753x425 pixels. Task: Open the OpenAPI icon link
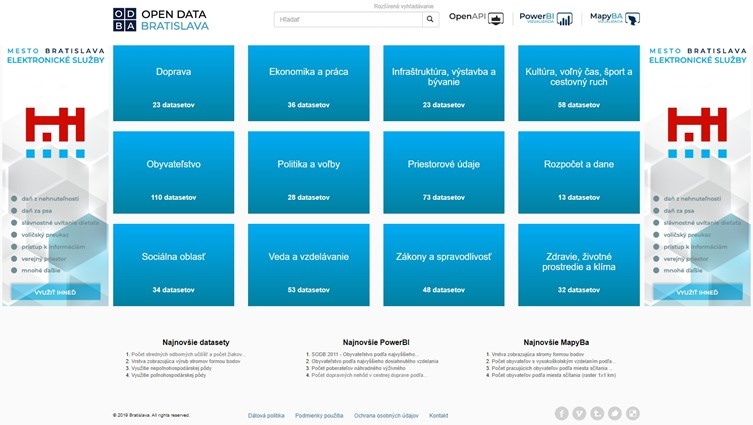475,18
